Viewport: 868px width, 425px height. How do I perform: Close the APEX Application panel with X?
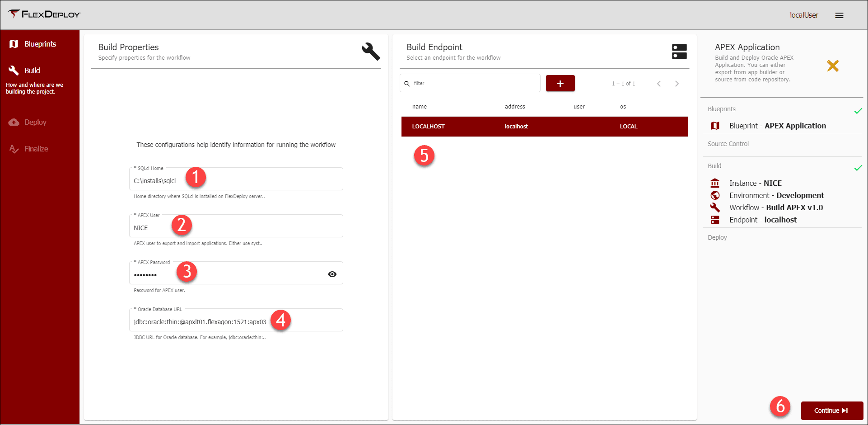[x=833, y=66]
